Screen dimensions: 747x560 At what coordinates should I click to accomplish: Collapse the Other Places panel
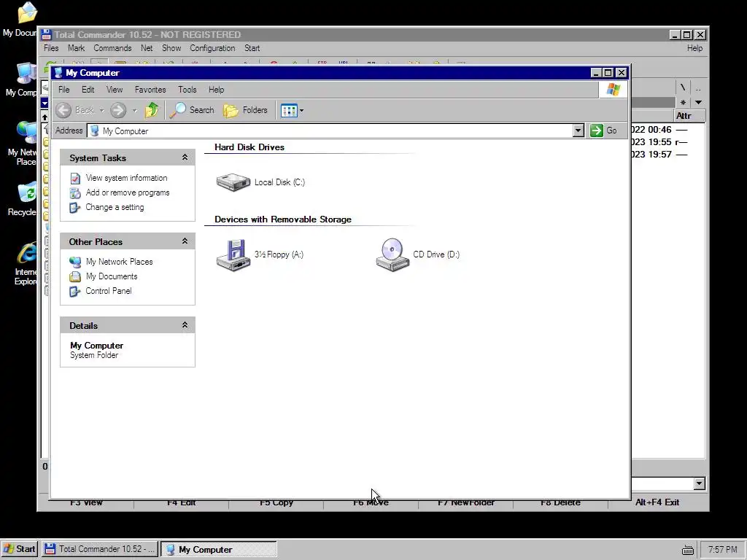coord(185,241)
